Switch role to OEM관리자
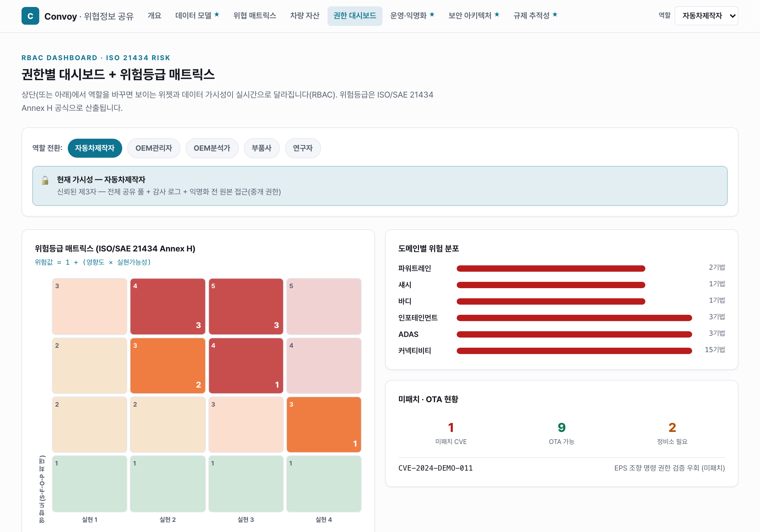 coord(154,148)
